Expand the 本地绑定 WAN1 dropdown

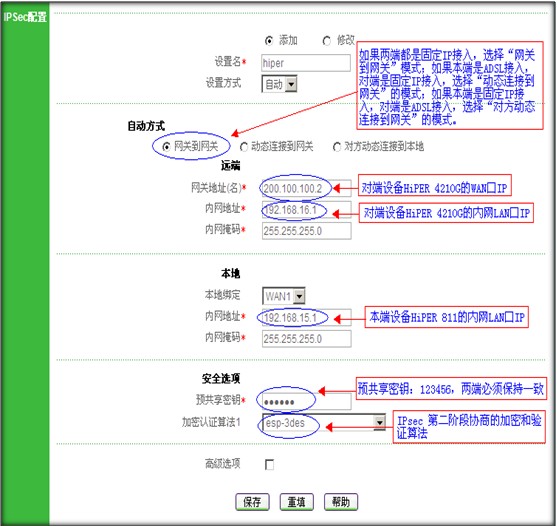tap(283, 296)
